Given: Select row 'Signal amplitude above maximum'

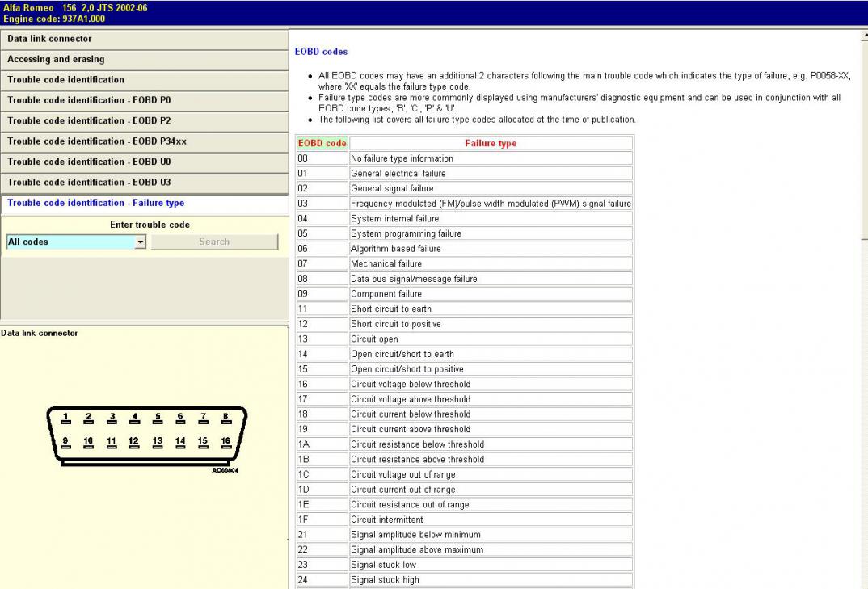Looking at the screenshot, I should tap(465, 549).
